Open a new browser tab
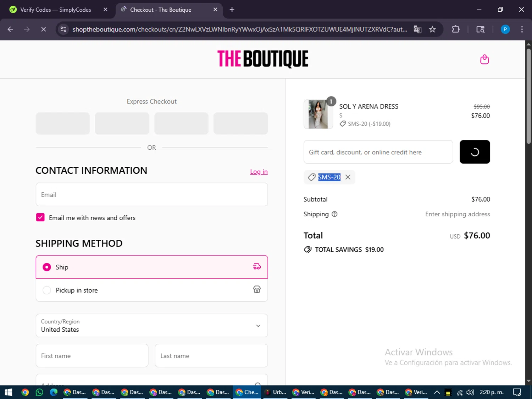 (232, 10)
